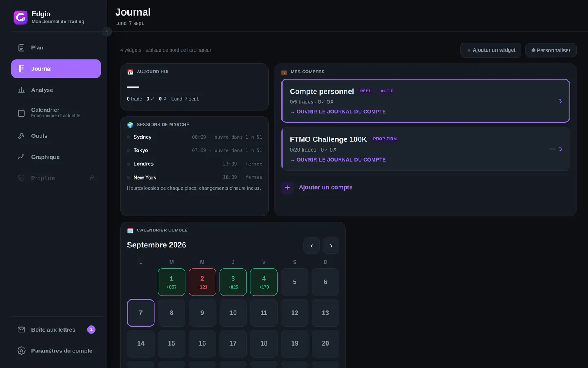
Task: Click the Boîte aux lettres envelope icon
Action: [22, 330]
